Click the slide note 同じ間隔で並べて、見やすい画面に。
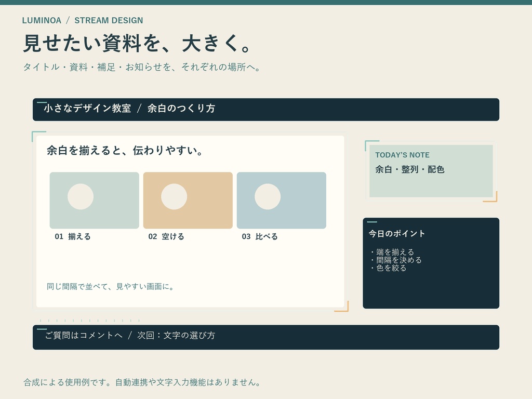Screen dimensions: 532x399 click(111, 287)
